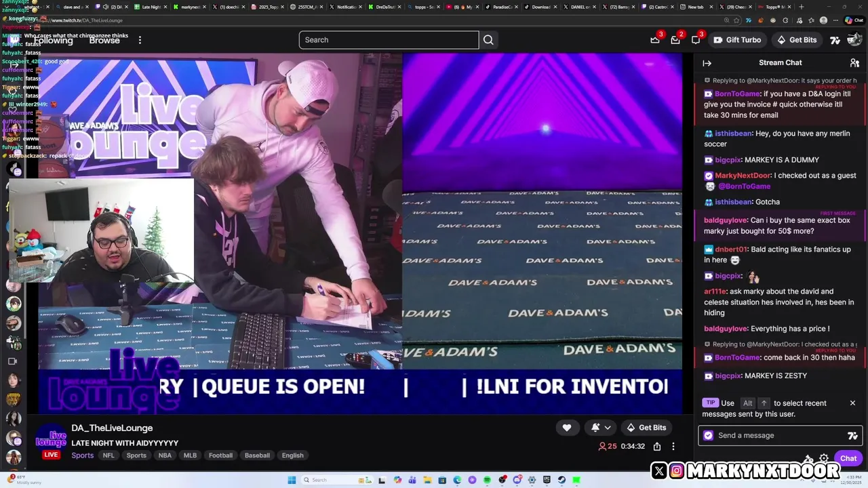Screen dimensions: 868x488
Task: Click the search magnifier button
Action: pos(488,40)
